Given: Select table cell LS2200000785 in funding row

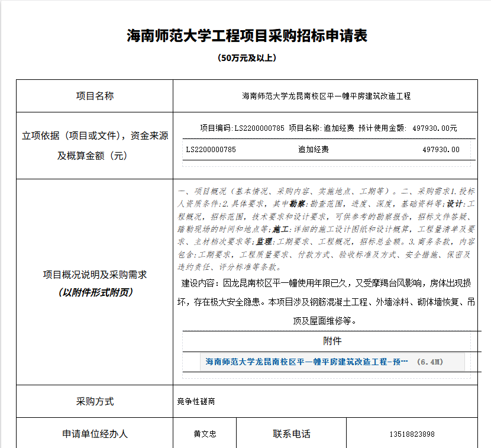Looking at the screenshot, I should 211,150.
